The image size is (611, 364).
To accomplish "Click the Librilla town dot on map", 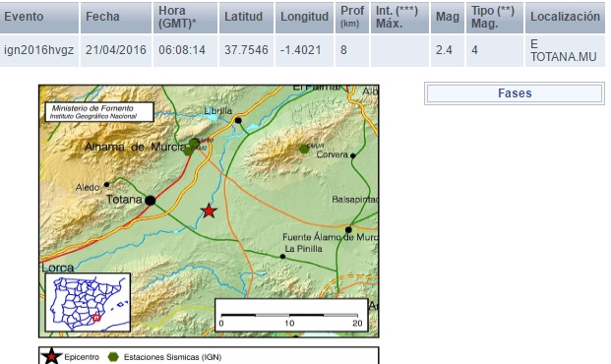I will [238, 120].
